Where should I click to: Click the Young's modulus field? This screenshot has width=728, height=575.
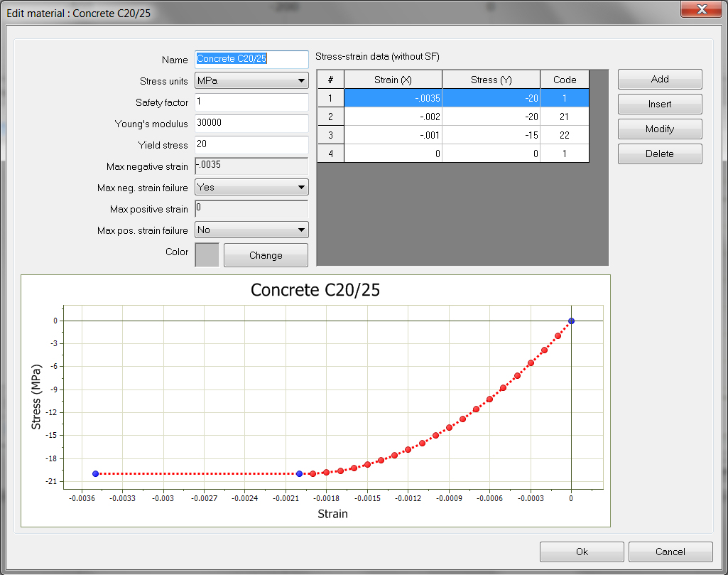pyautogui.click(x=251, y=123)
